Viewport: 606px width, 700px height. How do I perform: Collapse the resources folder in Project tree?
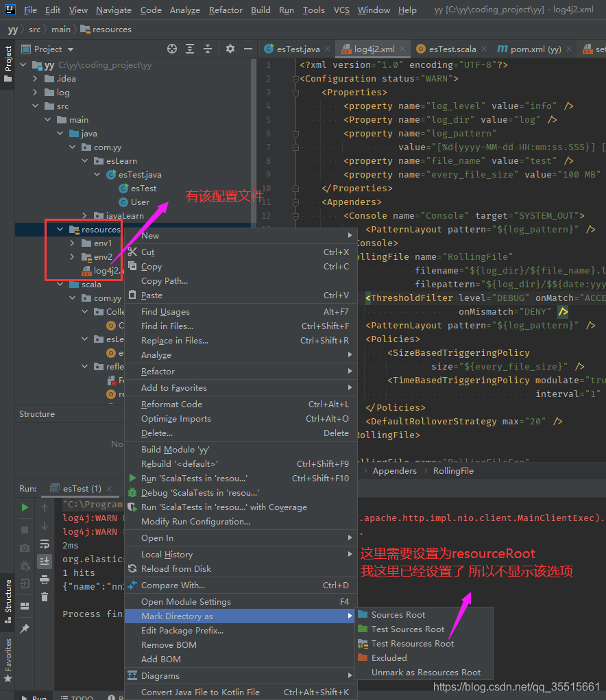click(x=60, y=228)
